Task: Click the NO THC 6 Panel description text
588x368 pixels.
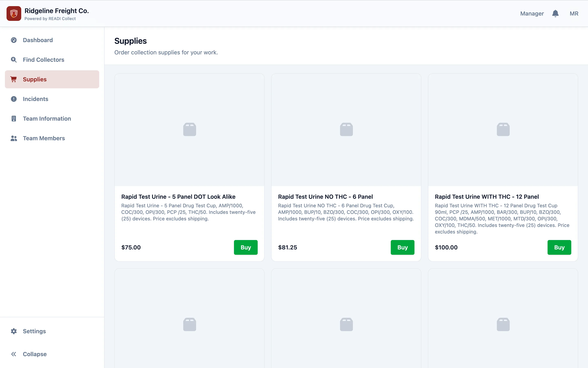Action: 346,212
